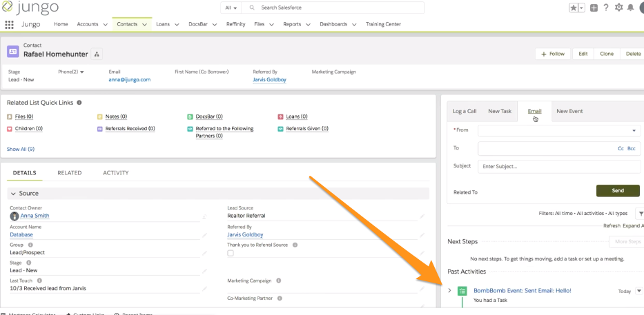Click Show All (9) link

[21, 150]
